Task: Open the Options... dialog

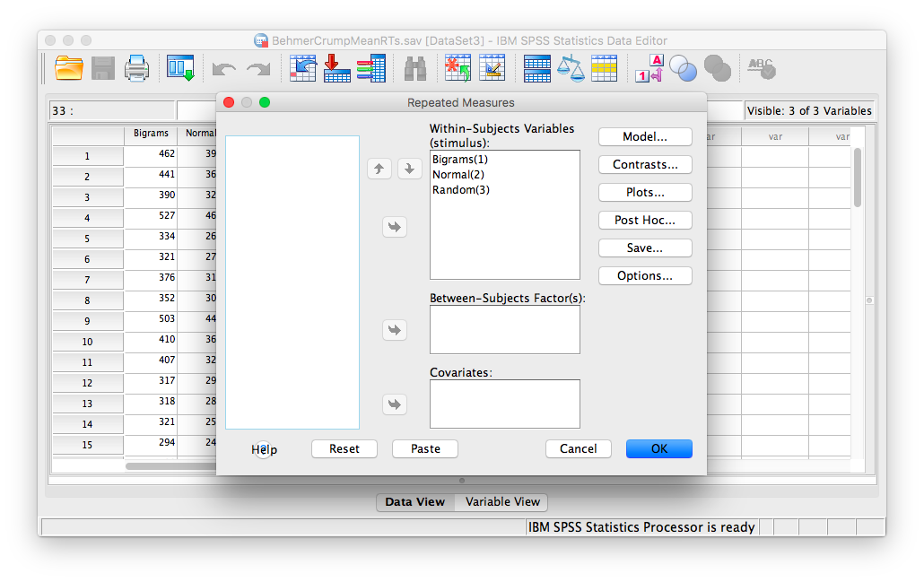Action: point(645,275)
